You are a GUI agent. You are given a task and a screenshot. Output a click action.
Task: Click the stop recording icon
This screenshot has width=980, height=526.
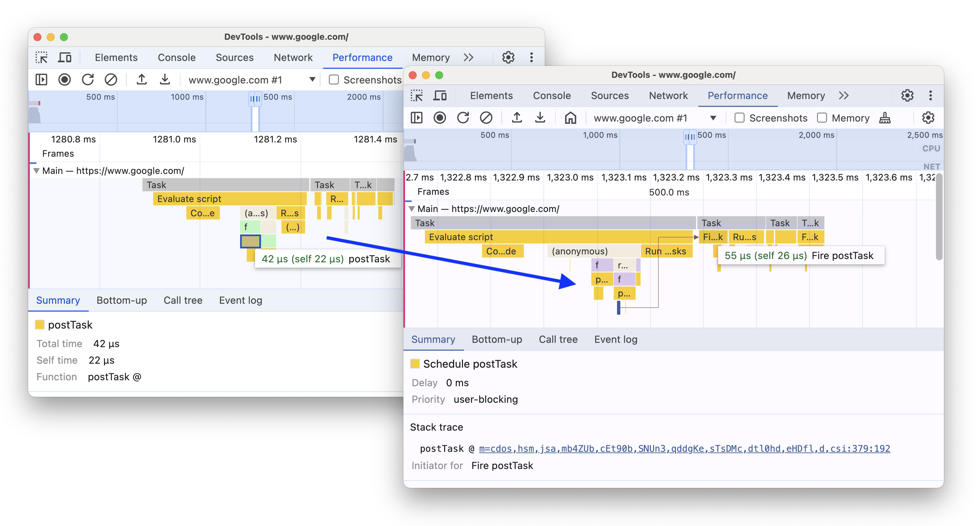click(440, 118)
